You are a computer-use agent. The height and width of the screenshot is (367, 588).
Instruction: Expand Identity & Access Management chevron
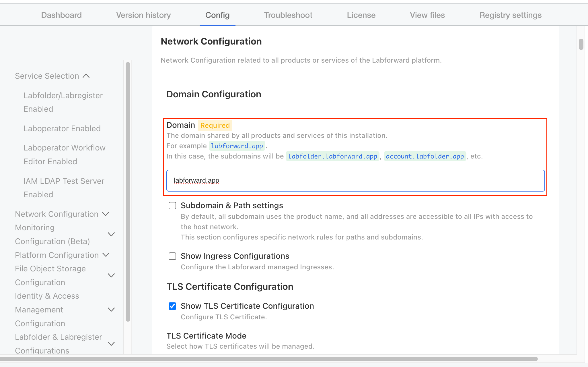111,310
